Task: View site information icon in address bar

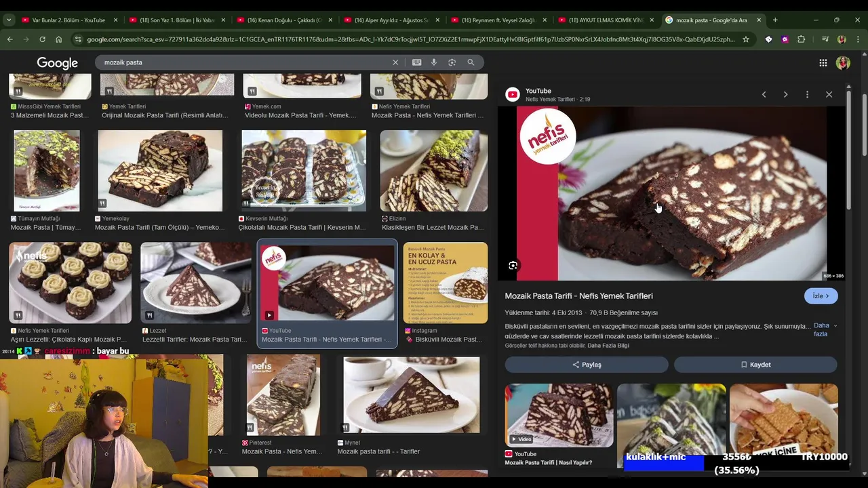Action: coord(79,39)
